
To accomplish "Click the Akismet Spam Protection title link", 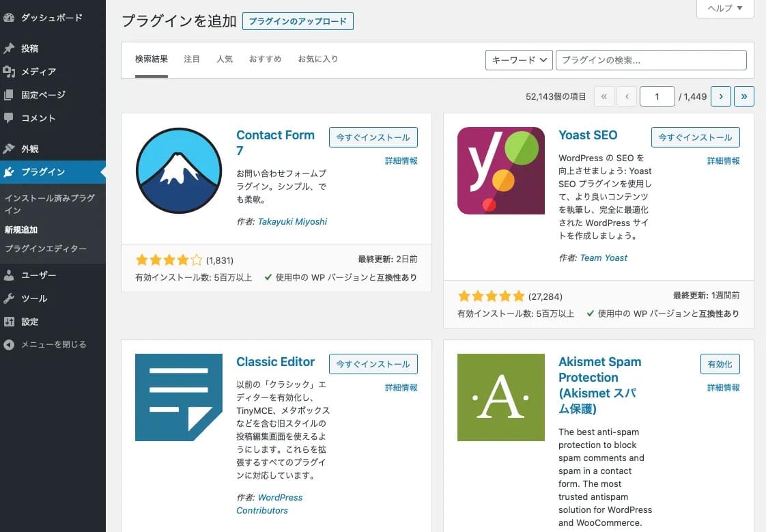I will [x=600, y=385].
